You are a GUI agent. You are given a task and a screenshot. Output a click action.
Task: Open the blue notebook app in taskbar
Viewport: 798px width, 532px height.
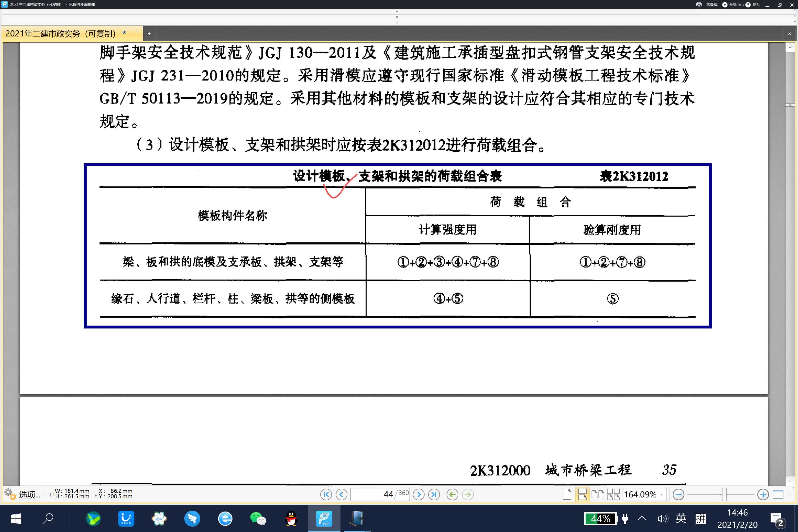pos(357,518)
